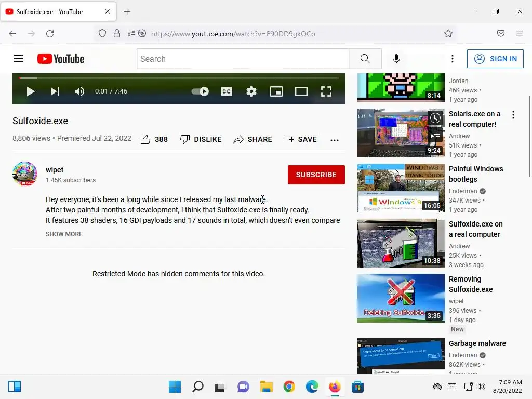The width and height of the screenshot is (532, 399).
Task: Open Windows Start menu
Action: (175, 387)
